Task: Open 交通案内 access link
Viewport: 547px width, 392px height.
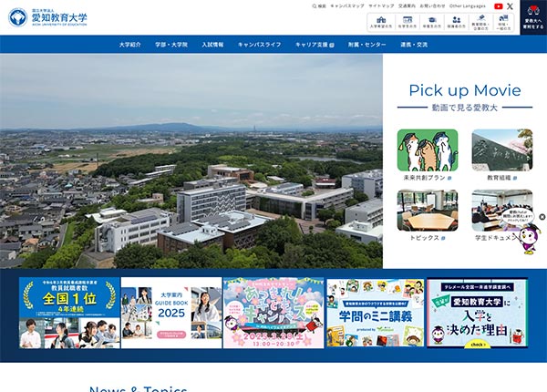Action: (407, 6)
